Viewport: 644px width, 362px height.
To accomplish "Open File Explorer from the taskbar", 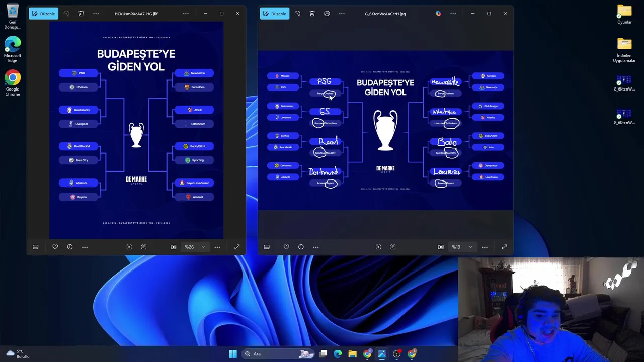I will tap(352, 354).
